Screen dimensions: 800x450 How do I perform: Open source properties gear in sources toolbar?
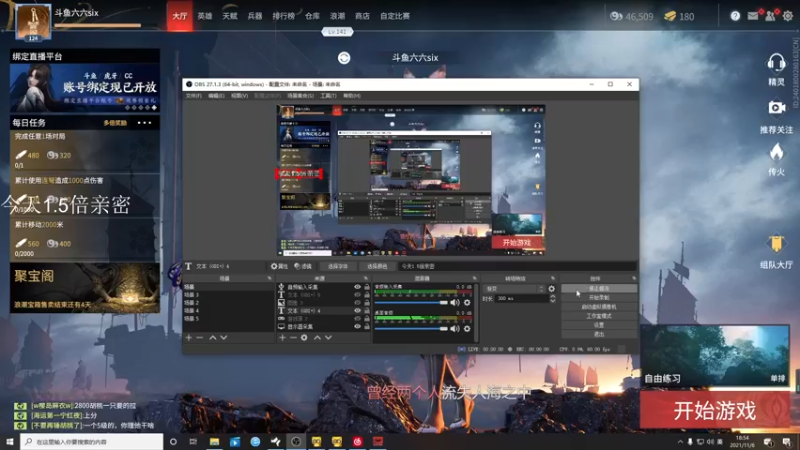(x=304, y=338)
